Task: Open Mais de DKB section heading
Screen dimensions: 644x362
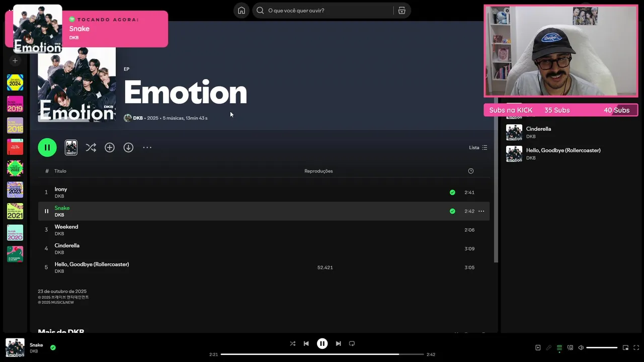Action: 61,332
